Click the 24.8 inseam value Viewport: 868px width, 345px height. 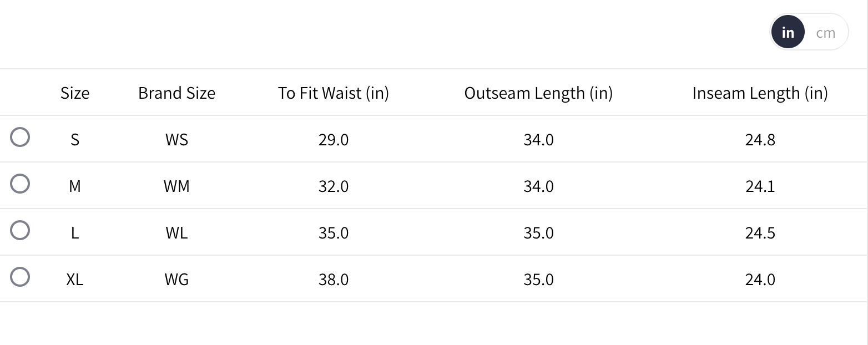tap(760, 139)
